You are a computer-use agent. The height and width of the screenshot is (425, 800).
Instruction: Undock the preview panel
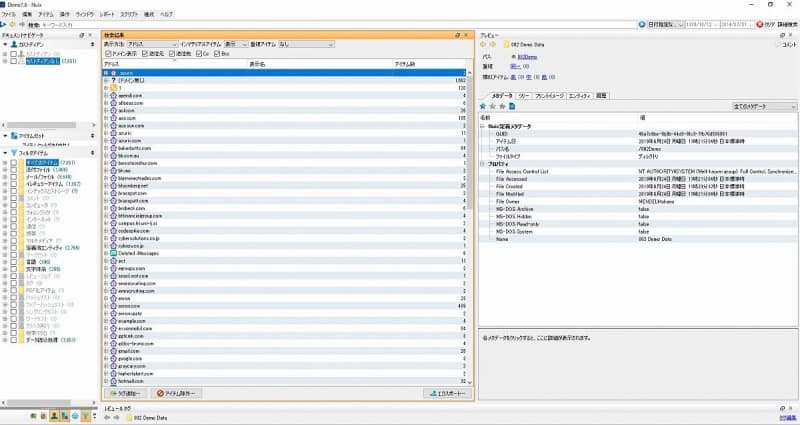click(x=782, y=35)
